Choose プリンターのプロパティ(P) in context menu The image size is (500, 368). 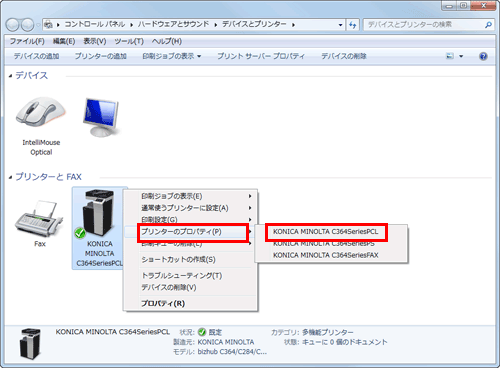(x=190, y=232)
